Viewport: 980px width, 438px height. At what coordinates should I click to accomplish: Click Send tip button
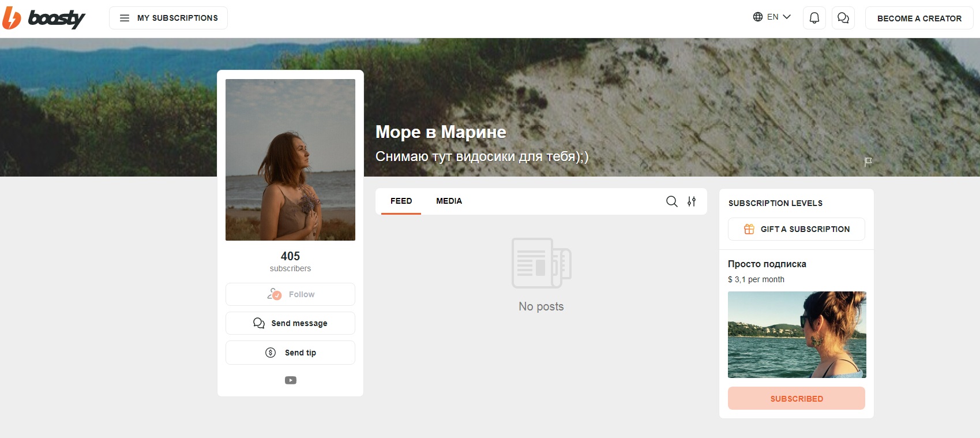(x=290, y=353)
